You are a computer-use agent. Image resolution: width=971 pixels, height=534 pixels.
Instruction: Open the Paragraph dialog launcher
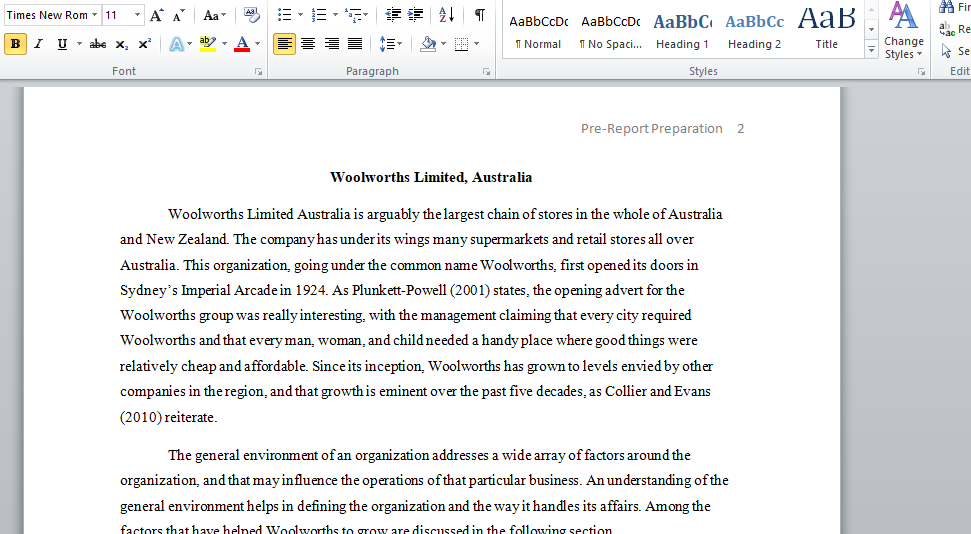[487, 72]
